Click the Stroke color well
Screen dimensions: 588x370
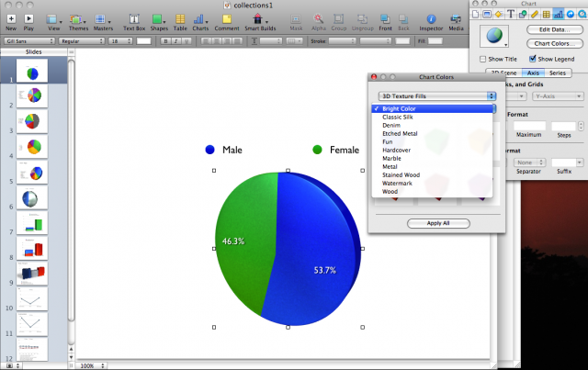402,41
